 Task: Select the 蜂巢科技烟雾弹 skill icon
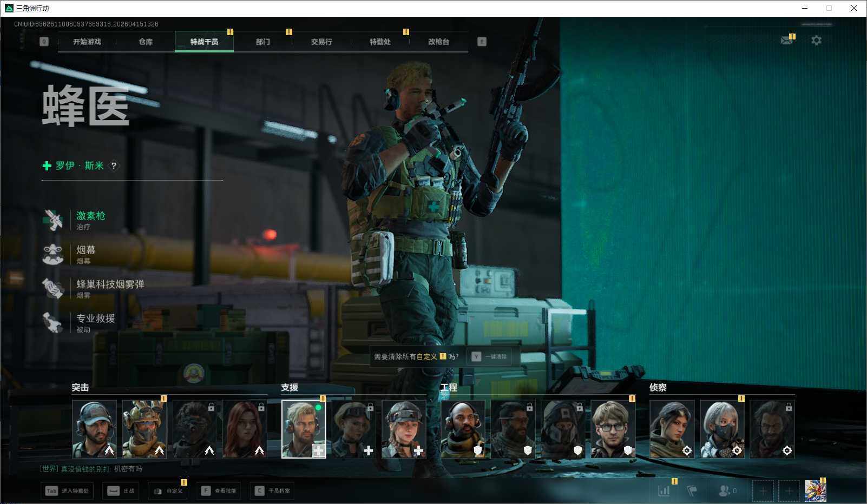53,288
